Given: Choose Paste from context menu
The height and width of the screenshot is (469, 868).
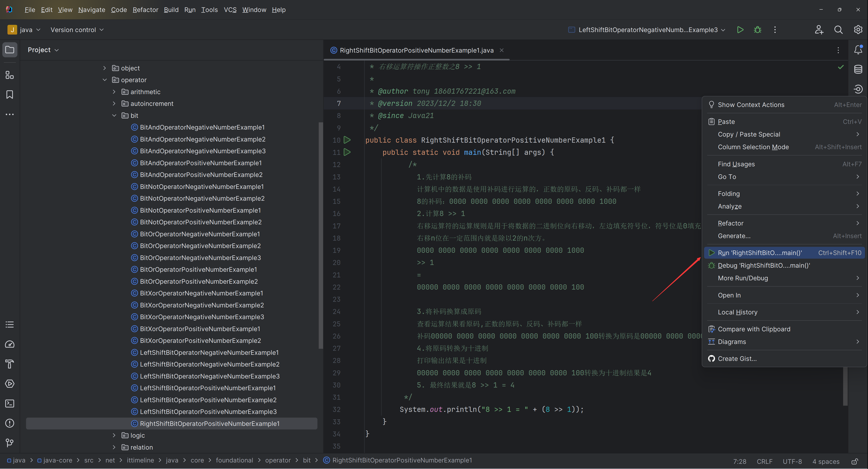Looking at the screenshot, I should click(x=785, y=122).
